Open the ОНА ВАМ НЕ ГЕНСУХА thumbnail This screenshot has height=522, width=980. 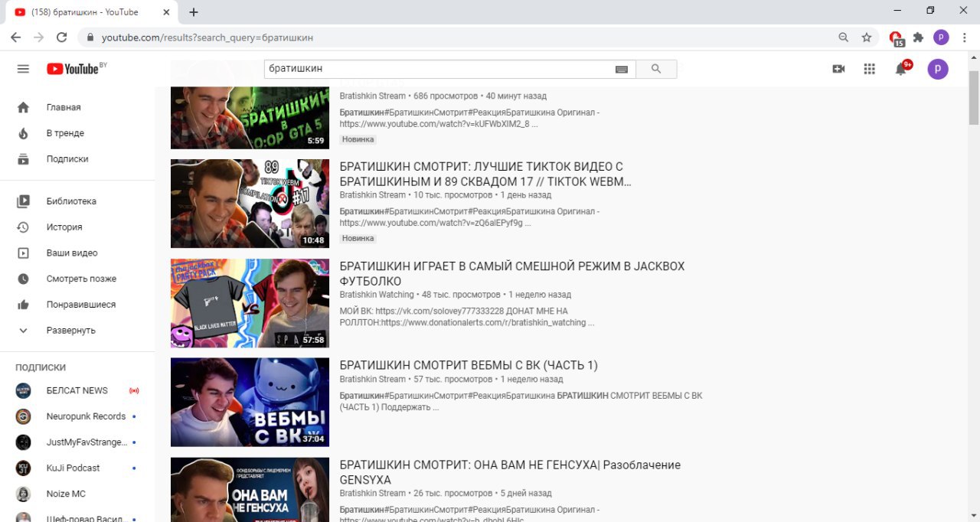point(250,490)
